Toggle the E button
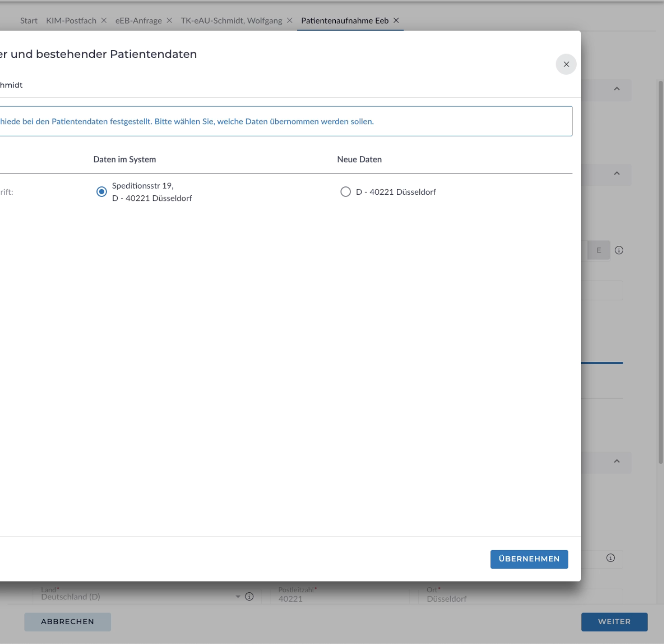The height and width of the screenshot is (644, 664). (x=599, y=250)
